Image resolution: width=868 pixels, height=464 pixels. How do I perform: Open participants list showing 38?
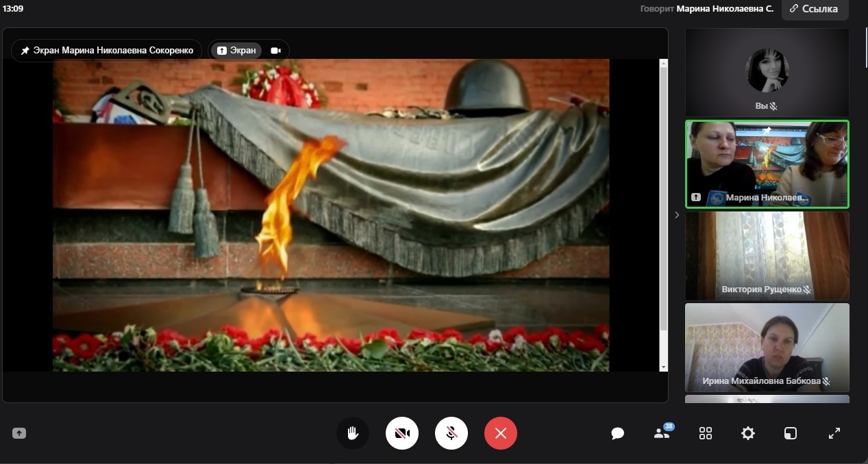(x=662, y=433)
